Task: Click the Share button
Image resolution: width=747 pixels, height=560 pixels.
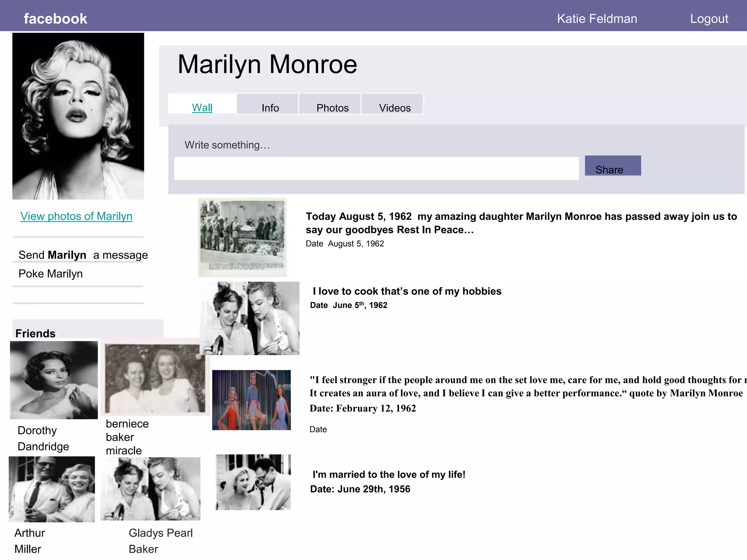Action: click(612, 166)
